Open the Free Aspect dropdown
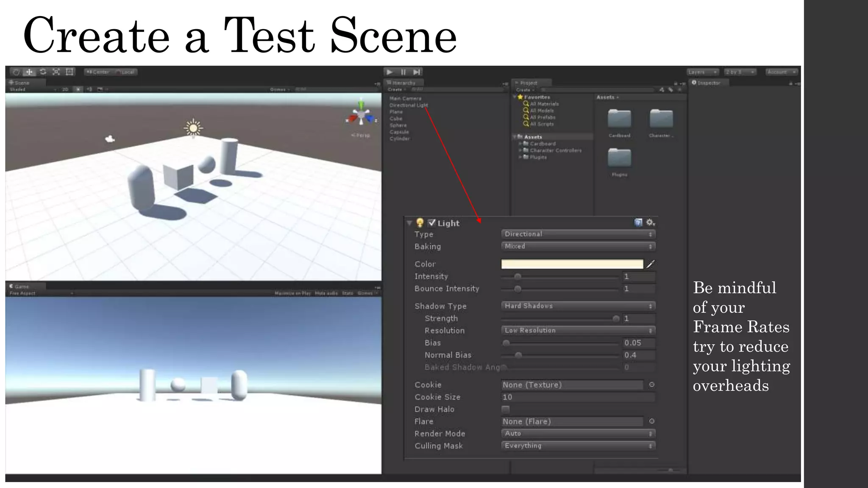Screen dimensions: 868x488 (x=41, y=293)
